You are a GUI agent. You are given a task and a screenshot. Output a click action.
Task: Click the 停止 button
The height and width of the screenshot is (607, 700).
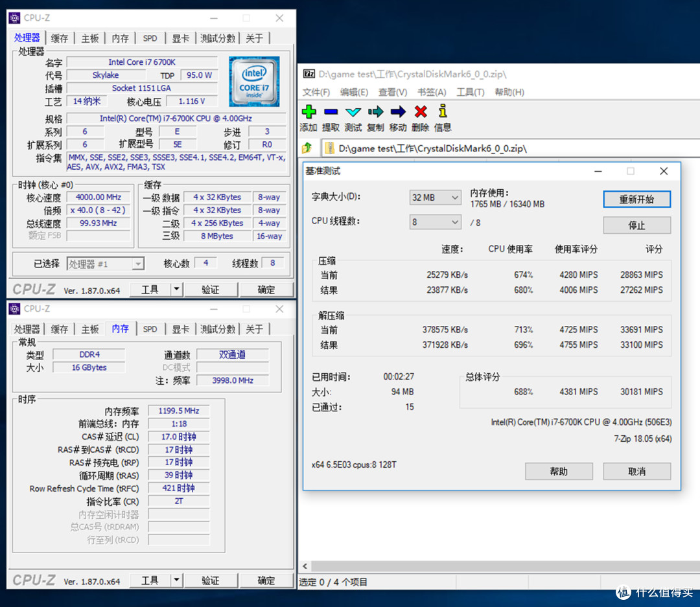click(x=636, y=225)
